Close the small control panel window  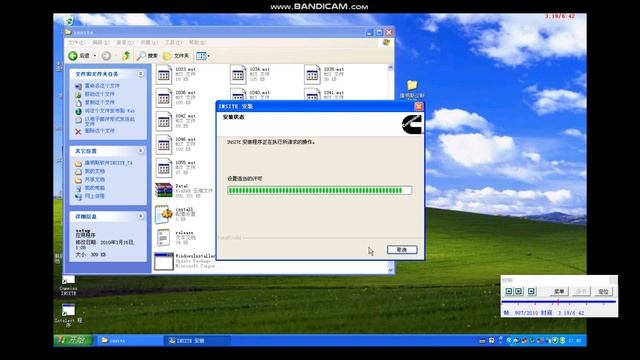pos(613,280)
